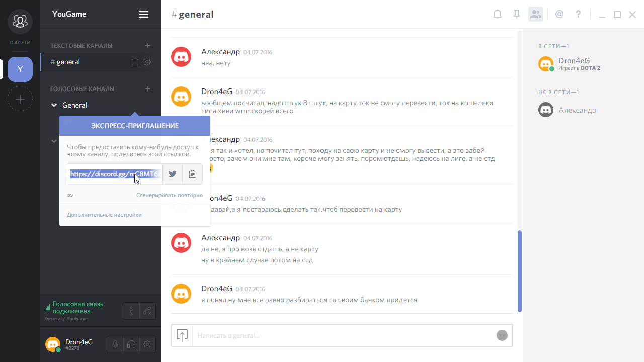Viewport: 644px width, 362px height.
Task: Mute the microphone
Action: click(x=115, y=344)
